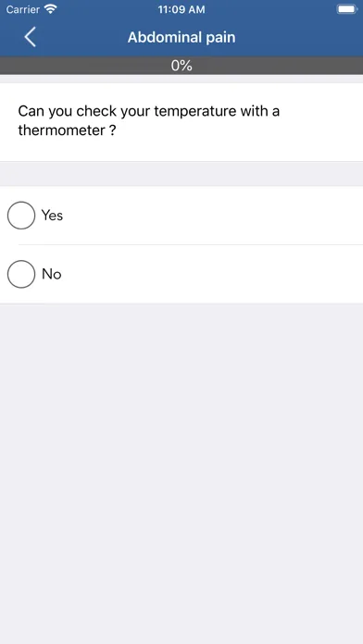Choose the "No" answer label text

click(51, 274)
